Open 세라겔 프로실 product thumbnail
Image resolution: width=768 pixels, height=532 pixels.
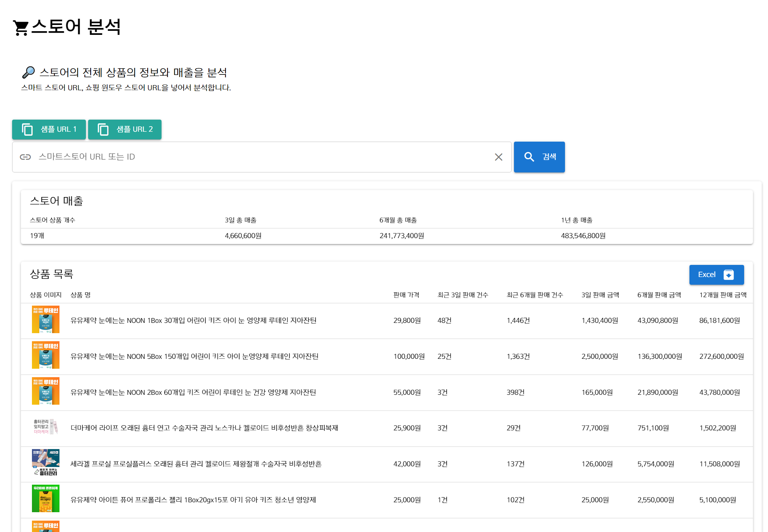tap(46, 463)
